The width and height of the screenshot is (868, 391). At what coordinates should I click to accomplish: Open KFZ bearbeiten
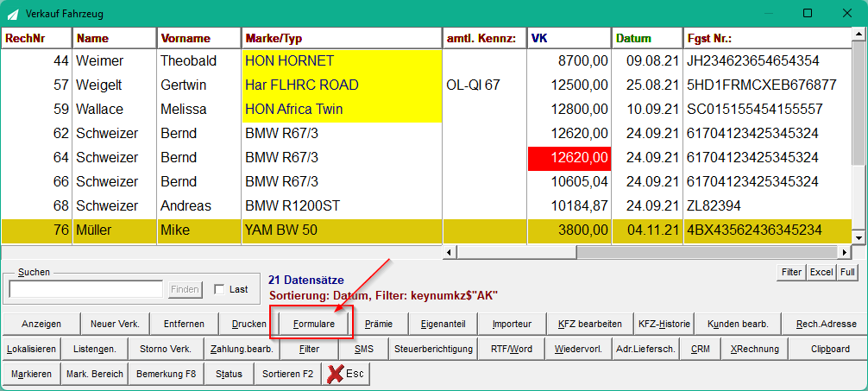(590, 324)
